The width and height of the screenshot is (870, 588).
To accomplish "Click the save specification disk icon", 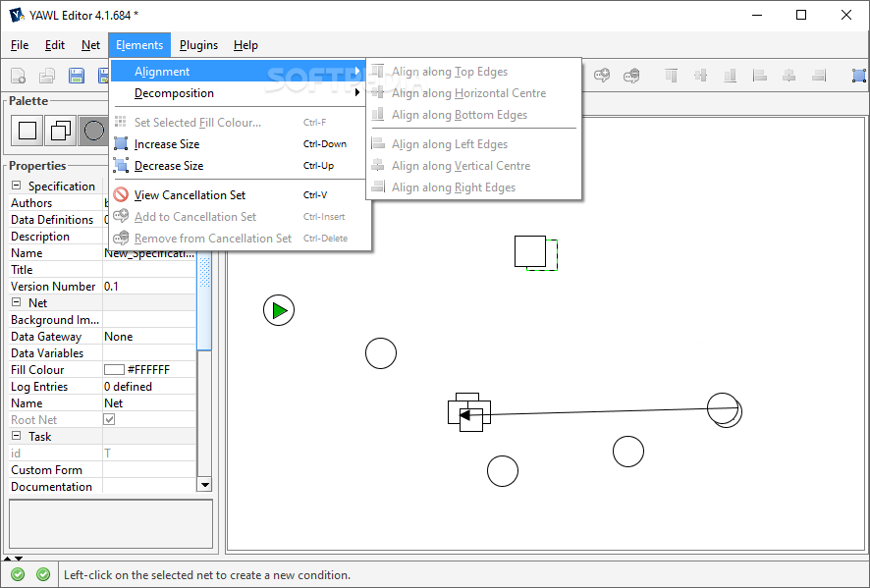I will click(76, 75).
